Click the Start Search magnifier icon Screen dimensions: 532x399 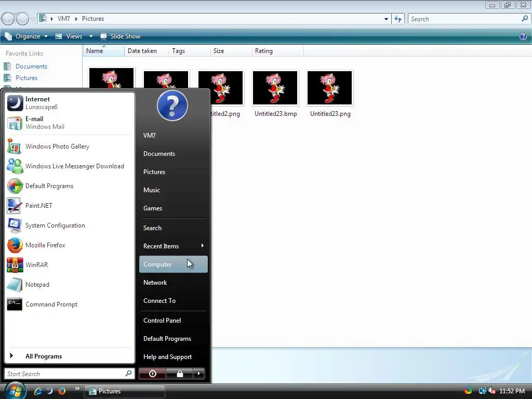pos(129,374)
